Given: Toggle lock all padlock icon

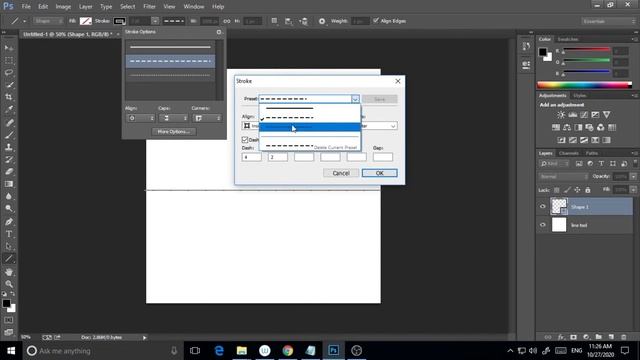Looking at the screenshot, I should [x=588, y=190].
